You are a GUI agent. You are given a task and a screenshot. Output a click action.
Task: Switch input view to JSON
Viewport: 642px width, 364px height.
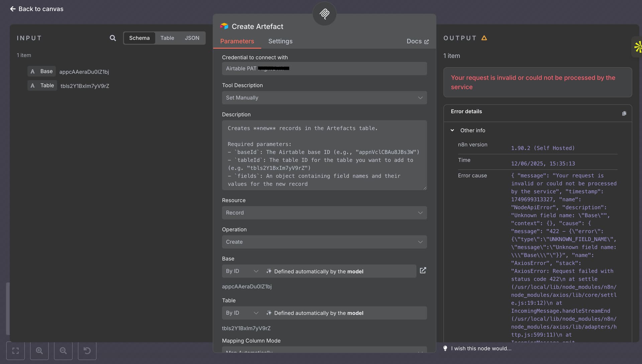(192, 38)
